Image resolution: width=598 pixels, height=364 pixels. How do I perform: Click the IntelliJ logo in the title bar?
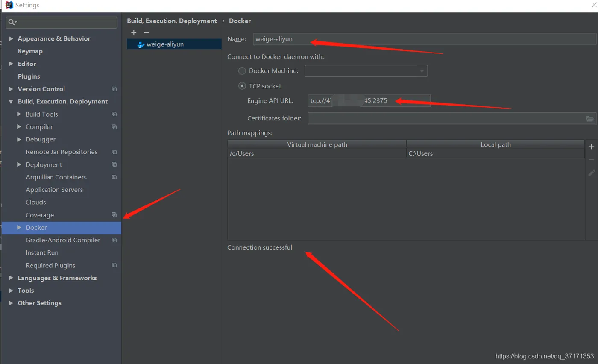[9, 5]
